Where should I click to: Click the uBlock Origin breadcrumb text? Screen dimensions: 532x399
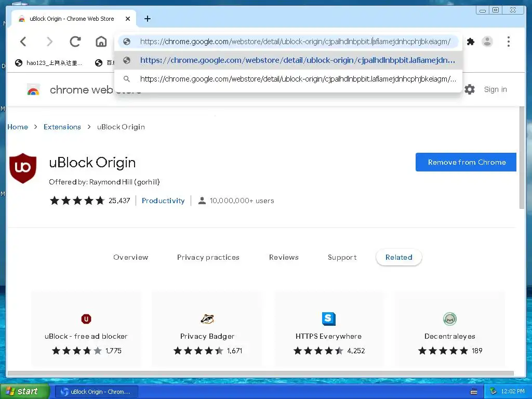coord(121,127)
